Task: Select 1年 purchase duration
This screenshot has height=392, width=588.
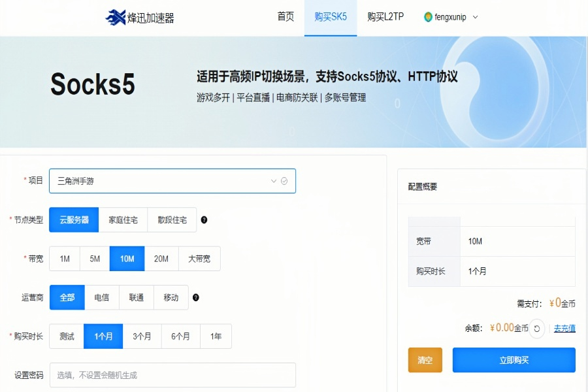Action: tap(216, 336)
